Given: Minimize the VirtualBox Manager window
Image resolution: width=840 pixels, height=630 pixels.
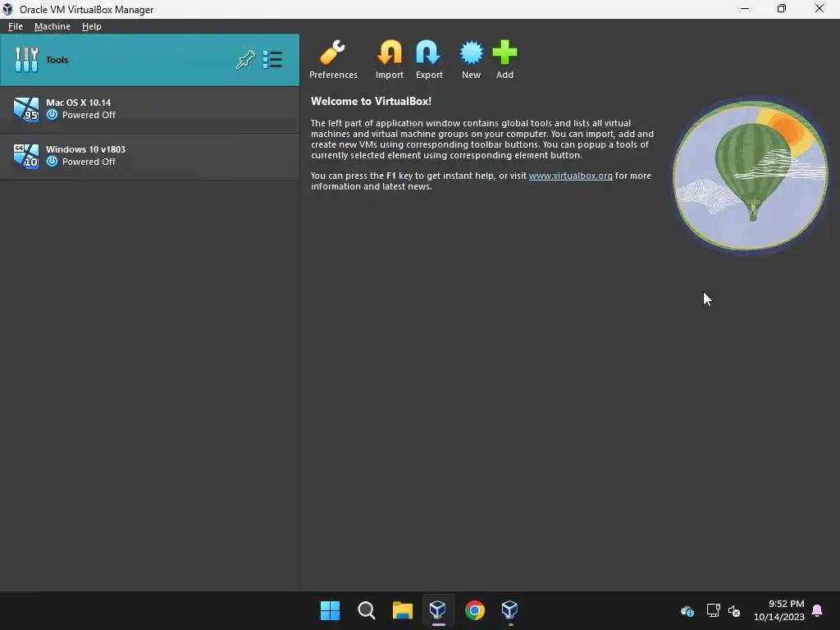Looking at the screenshot, I should pyautogui.click(x=745, y=8).
